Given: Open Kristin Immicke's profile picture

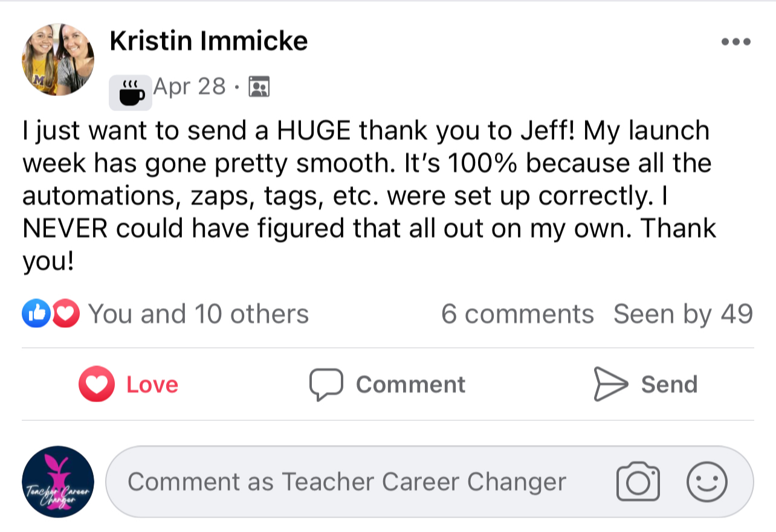Looking at the screenshot, I should (x=58, y=59).
